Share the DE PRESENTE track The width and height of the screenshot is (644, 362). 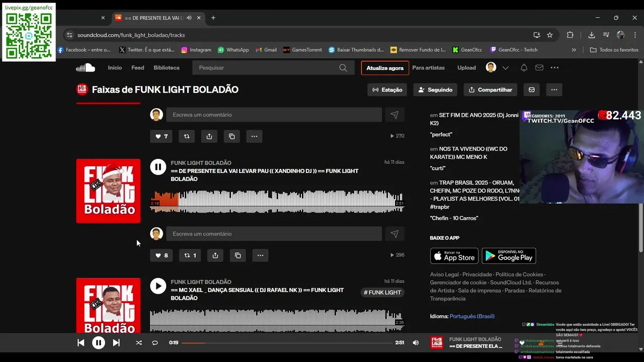pos(215,255)
